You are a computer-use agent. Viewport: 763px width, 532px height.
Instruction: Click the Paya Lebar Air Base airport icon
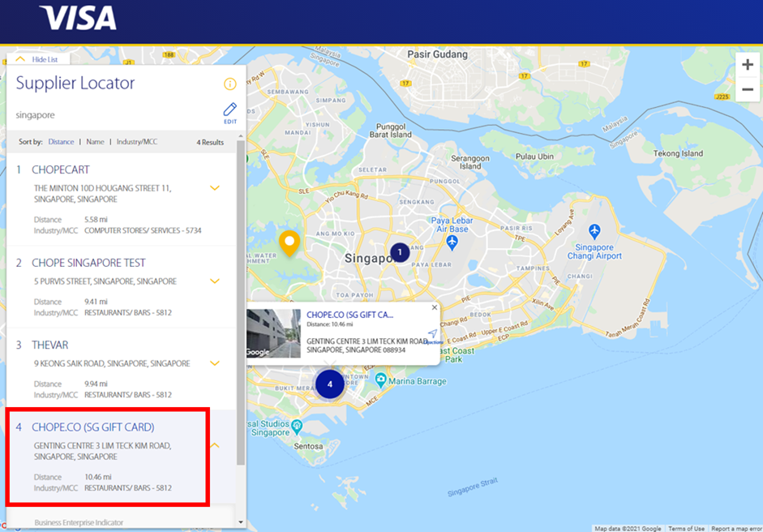click(x=452, y=242)
